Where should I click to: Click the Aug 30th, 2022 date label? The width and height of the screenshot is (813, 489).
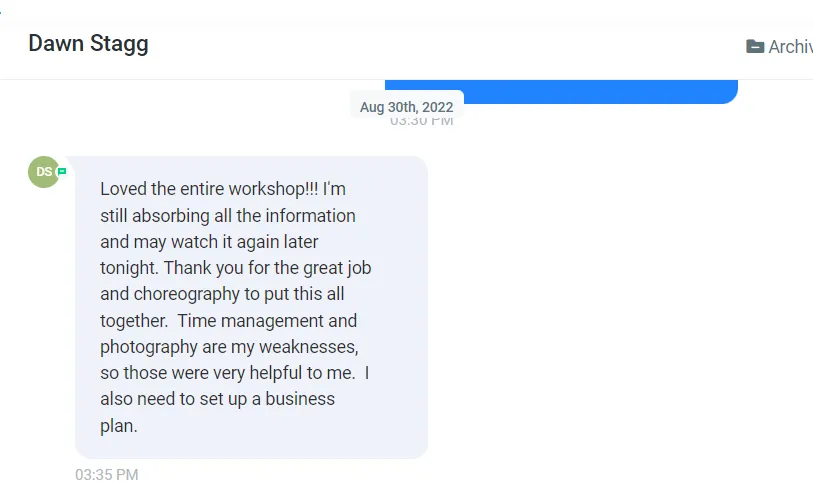406,107
